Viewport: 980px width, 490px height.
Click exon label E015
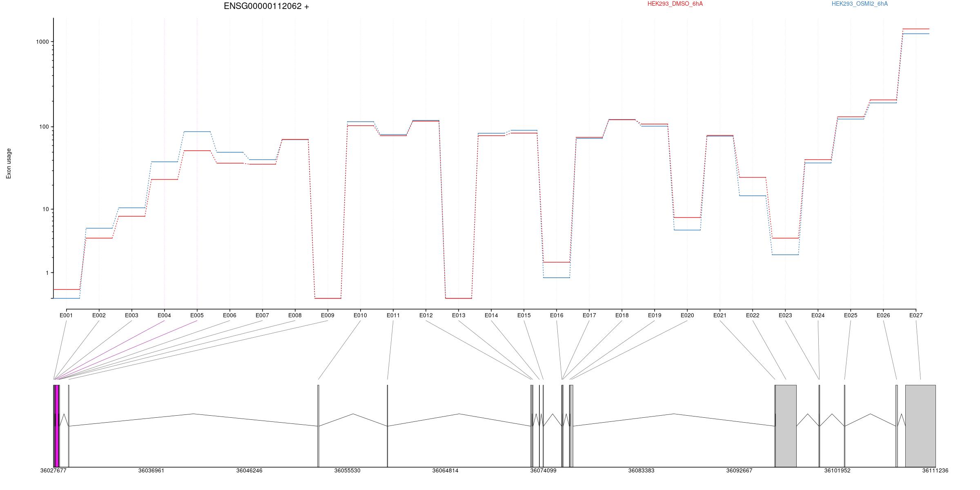click(524, 315)
